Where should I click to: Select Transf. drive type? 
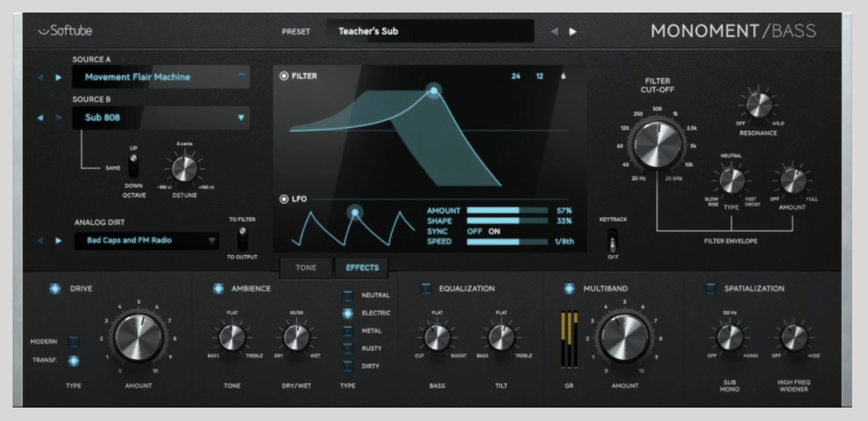tap(73, 361)
